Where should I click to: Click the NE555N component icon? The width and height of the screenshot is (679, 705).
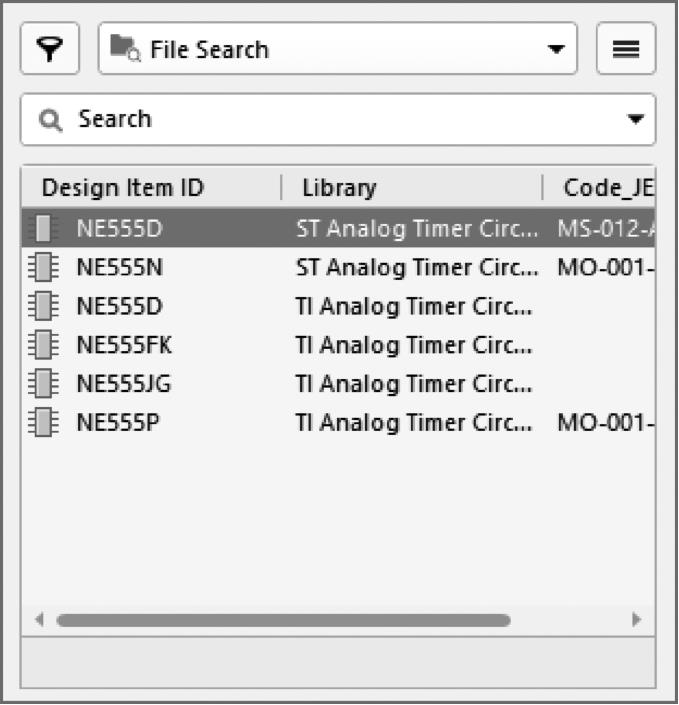pos(42,267)
